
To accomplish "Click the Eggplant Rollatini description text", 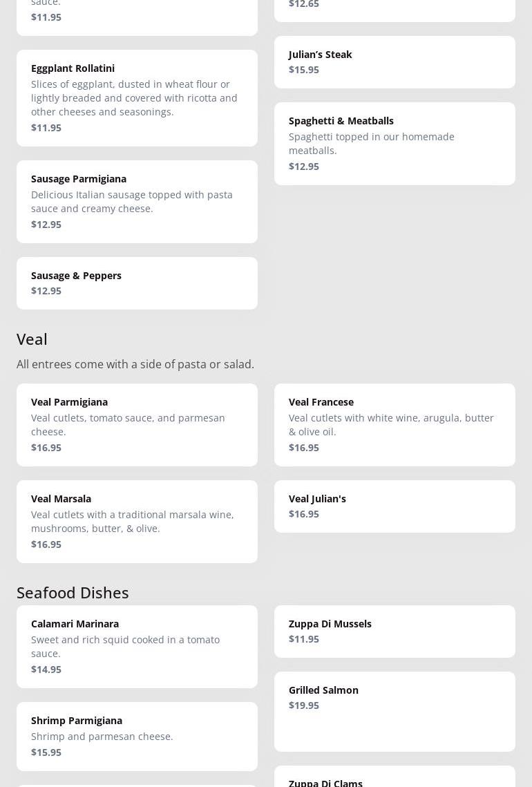I will pyautogui.click(x=134, y=98).
